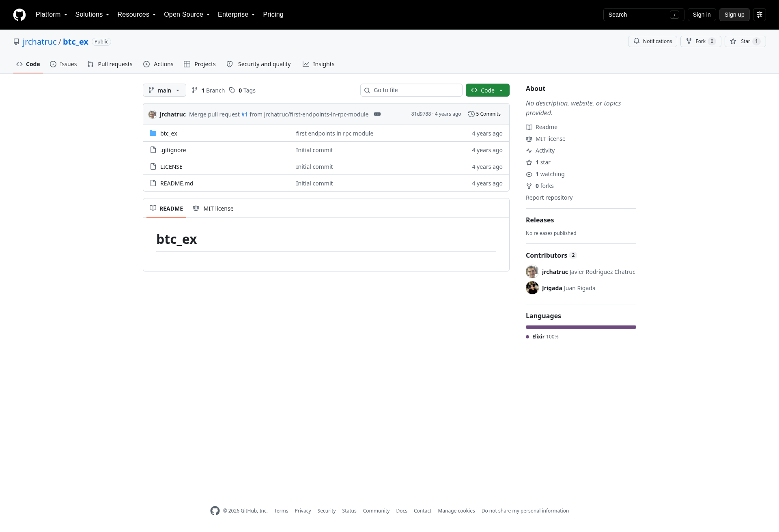Click the GitHub logo in header
Screen dimensions: 779x532
coord(19,15)
